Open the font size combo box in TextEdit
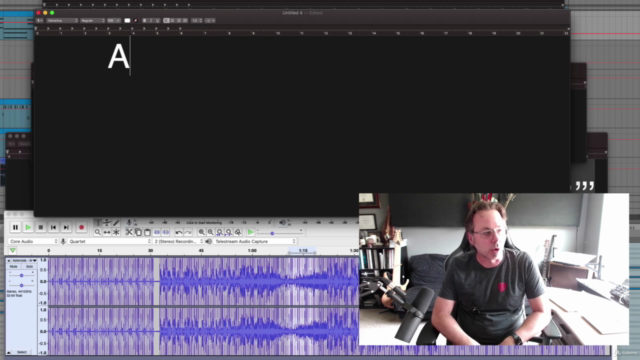640x360 pixels. 113,20
